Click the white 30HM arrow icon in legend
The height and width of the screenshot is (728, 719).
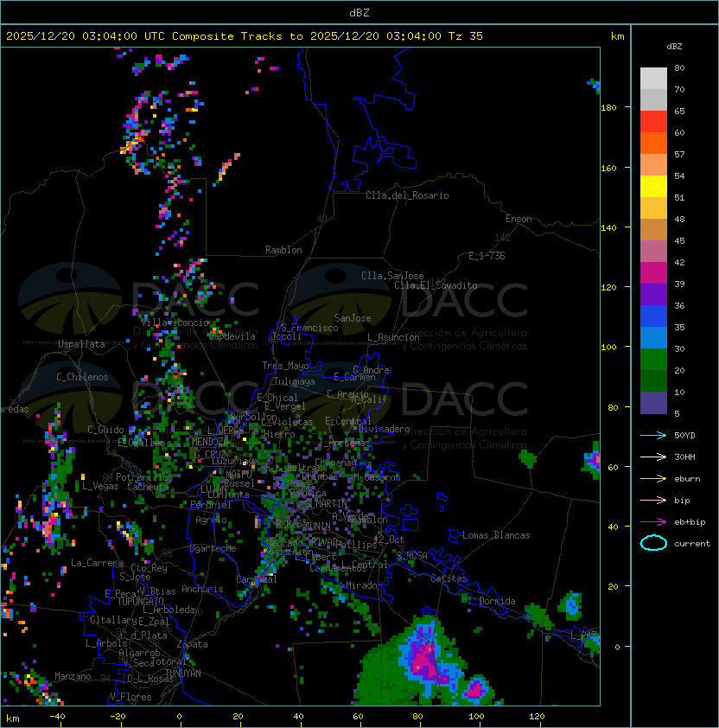click(x=653, y=457)
